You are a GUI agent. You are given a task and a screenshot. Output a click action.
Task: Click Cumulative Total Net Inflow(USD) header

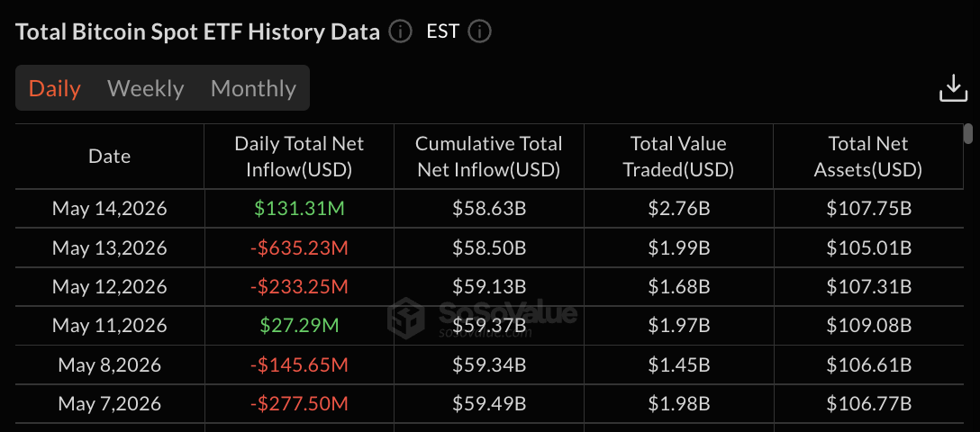point(489,156)
